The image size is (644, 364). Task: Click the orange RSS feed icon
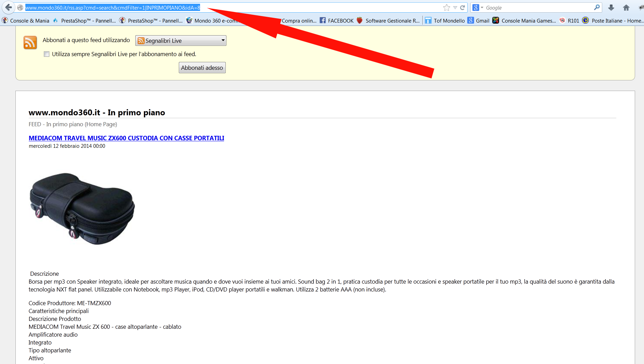pos(30,43)
